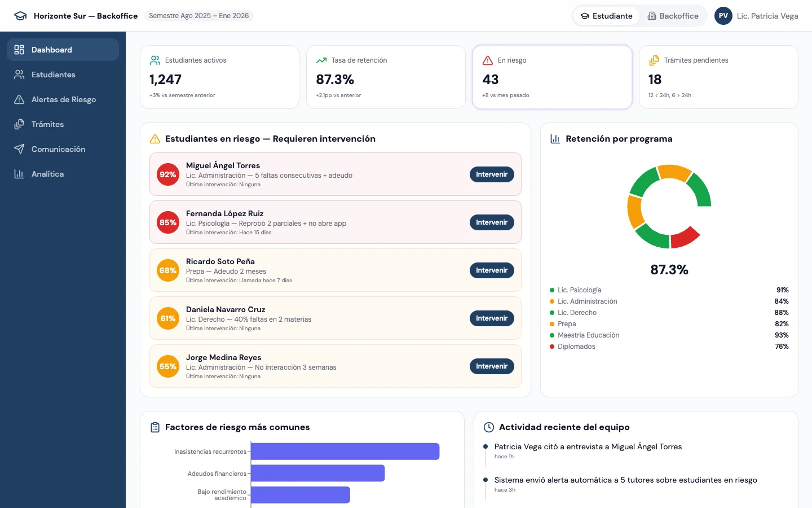Click the Comunicación send icon

(x=19, y=149)
